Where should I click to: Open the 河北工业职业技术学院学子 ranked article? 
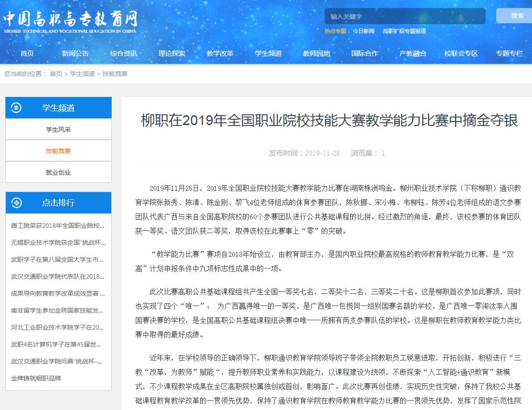coord(58,327)
